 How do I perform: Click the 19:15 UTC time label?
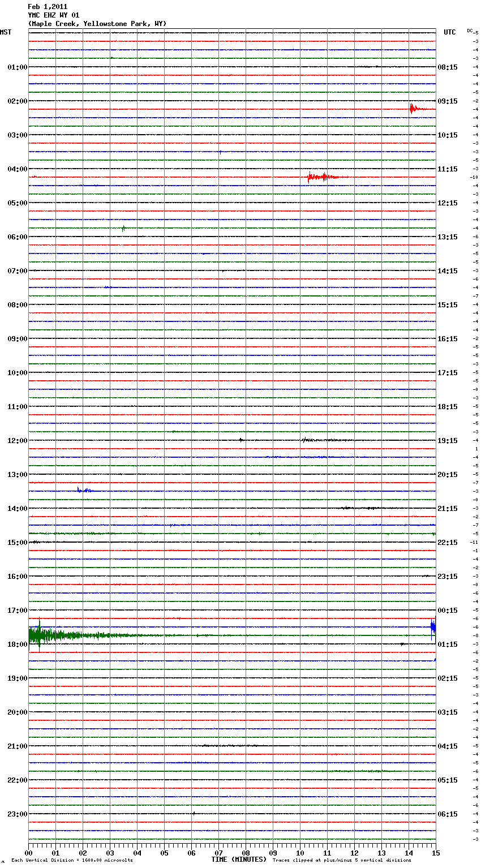click(448, 440)
